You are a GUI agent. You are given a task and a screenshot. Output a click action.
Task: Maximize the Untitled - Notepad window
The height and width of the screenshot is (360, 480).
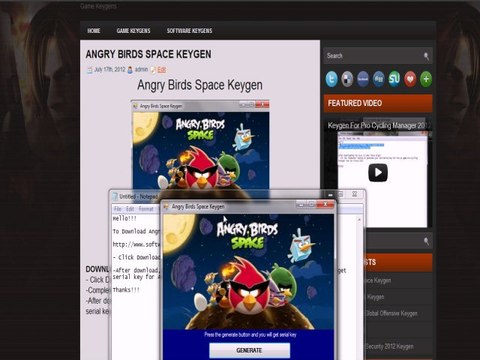[341, 194]
